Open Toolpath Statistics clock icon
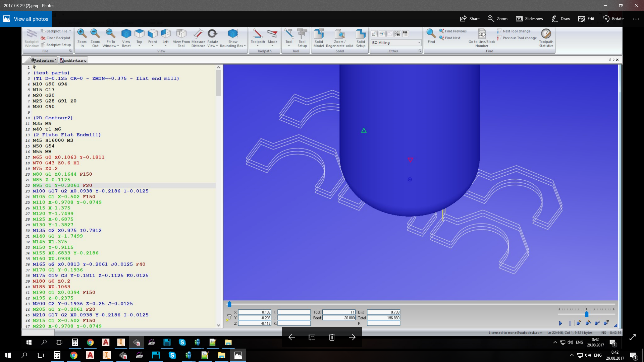The width and height of the screenshot is (644, 362). [546, 34]
